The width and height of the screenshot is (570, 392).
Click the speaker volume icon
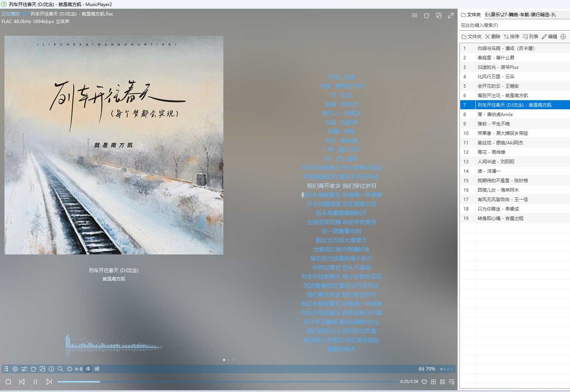(421, 369)
